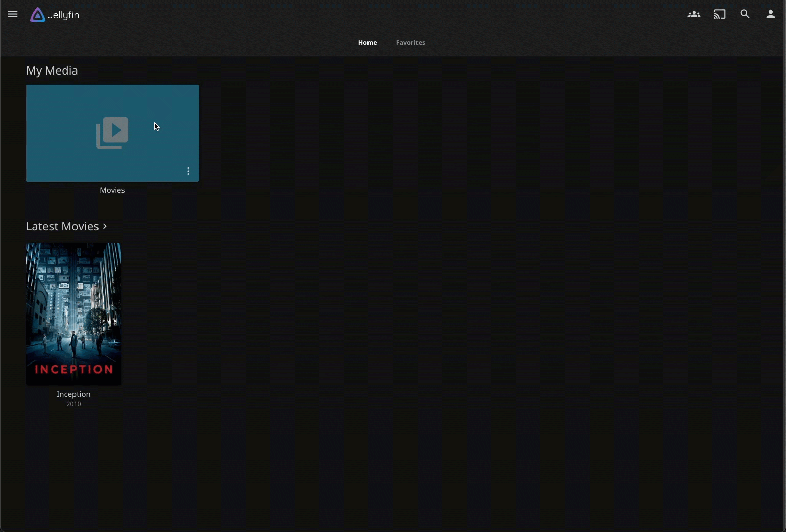786x532 pixels.
Task: Open the Latest Movies section link
Action: pos(67,226)
